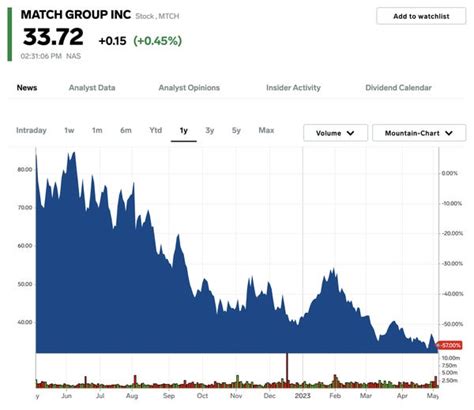
Task: View the Insider Activity tab
Action: coord(293,88)
